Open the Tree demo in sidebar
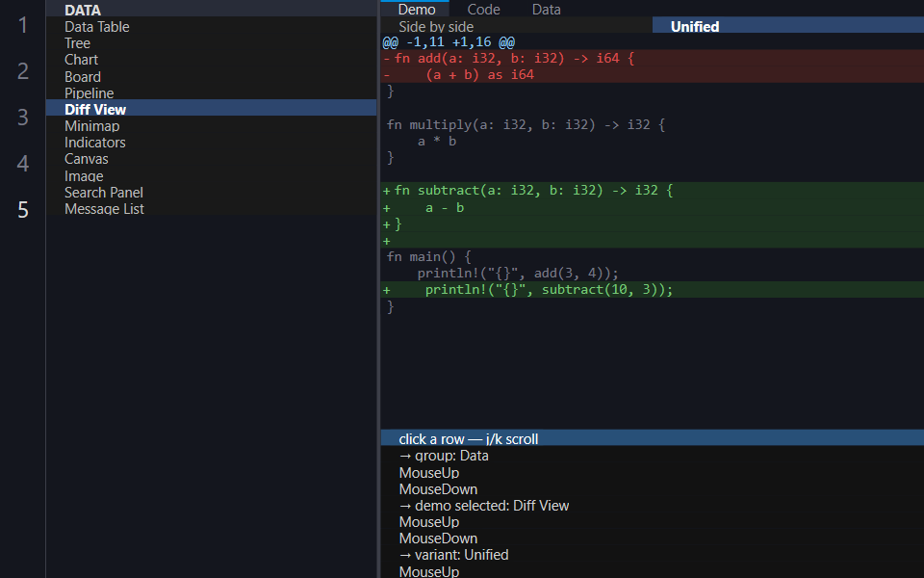The width and height of the screenshot is (924, 578). coord(211,43)
